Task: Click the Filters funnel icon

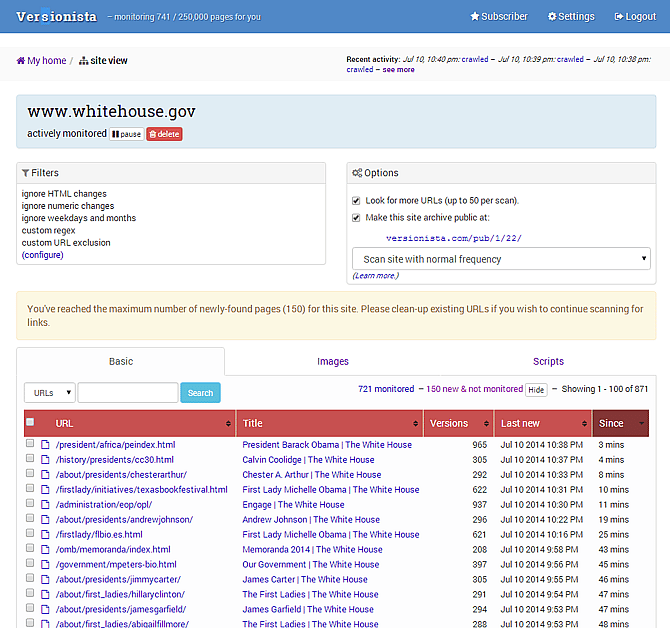Action: coord(26,173)
